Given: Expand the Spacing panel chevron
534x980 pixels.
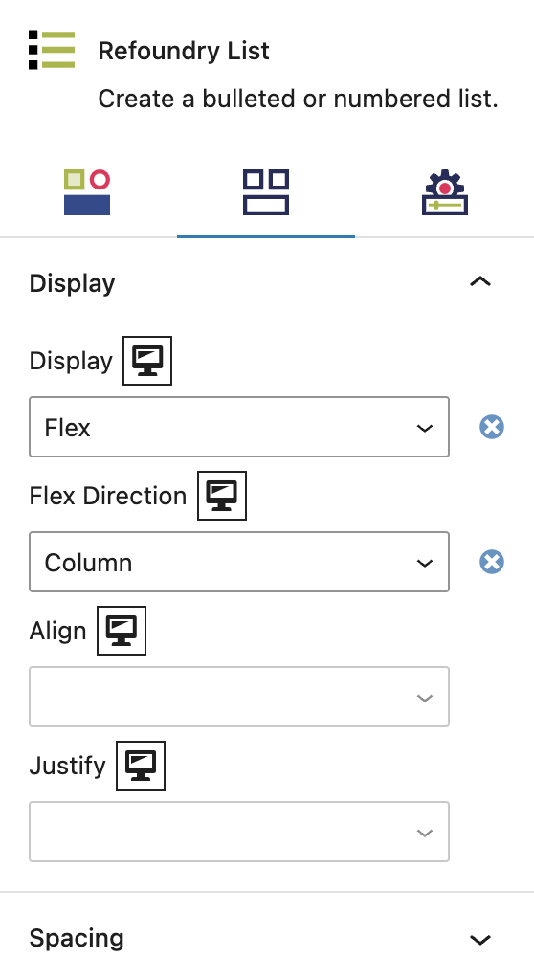Looking at the screenshot, I should (x=480, y=940).
